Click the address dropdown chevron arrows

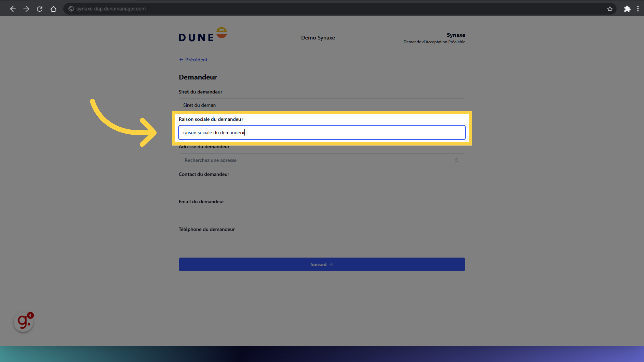(456, 160)
